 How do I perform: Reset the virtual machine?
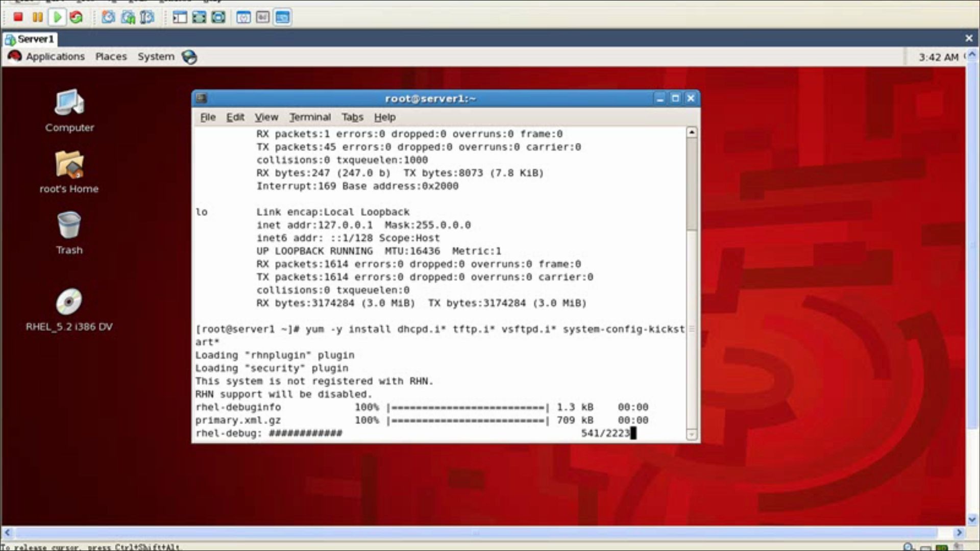[x=77, y=17]
